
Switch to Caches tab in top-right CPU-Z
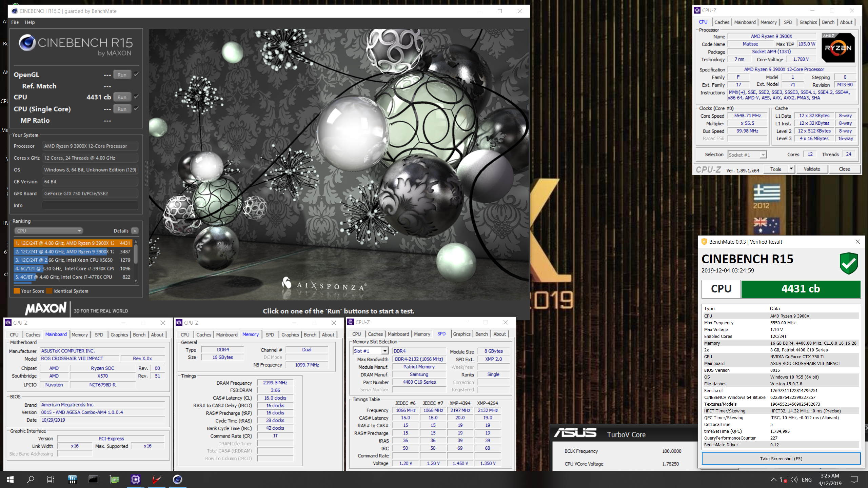pyautogui.click(x=722, y=22)
